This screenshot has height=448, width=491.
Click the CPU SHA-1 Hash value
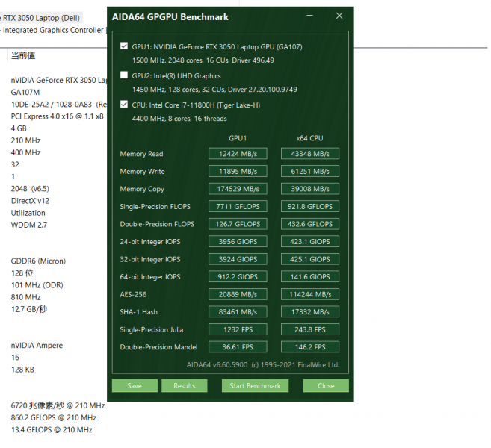[x=310, y=312]
